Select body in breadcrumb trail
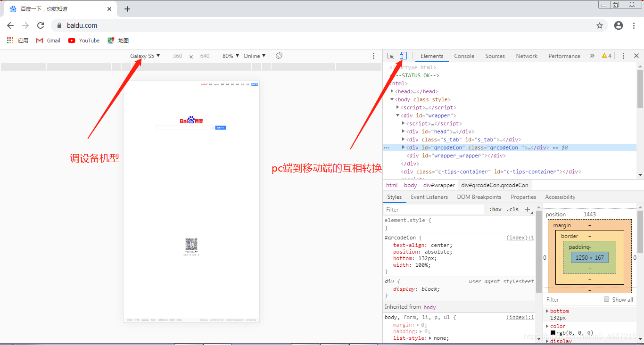 click(410, 185)
